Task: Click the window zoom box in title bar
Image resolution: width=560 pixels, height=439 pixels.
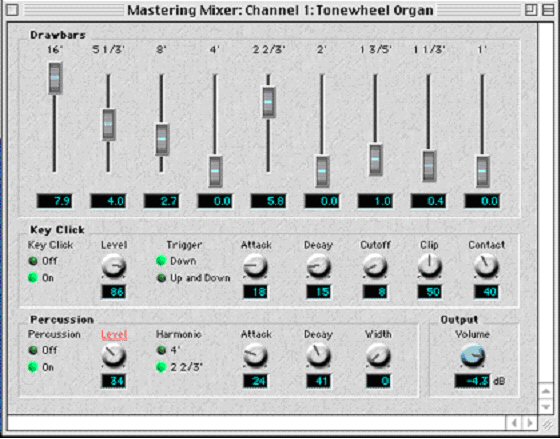Action: tap(531, 10)
